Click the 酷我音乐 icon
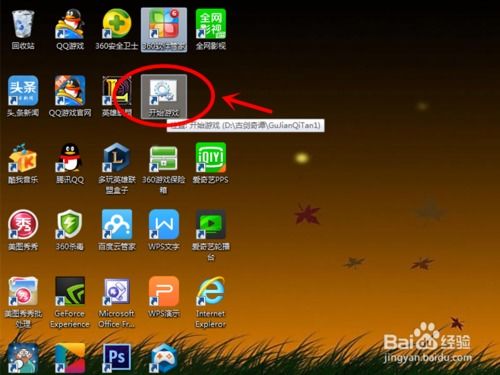 click(23, 158)
